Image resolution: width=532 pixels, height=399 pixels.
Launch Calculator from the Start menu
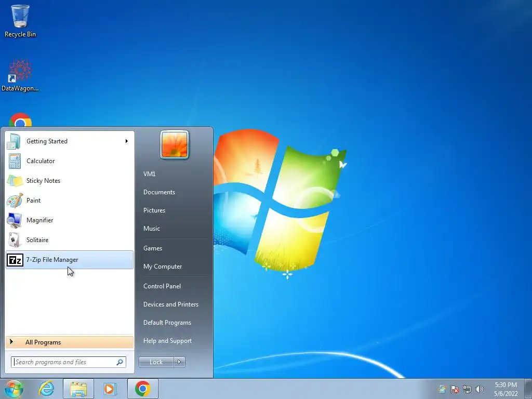tap(69, 161)
